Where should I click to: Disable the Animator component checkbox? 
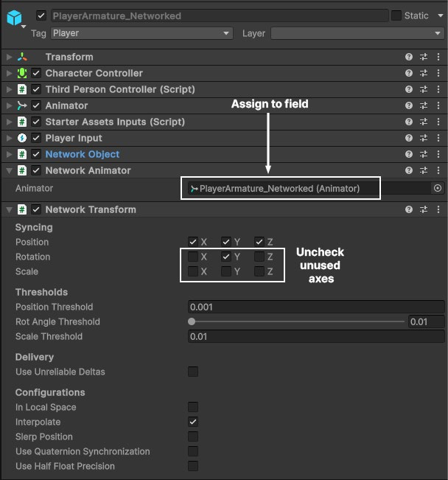36,105
